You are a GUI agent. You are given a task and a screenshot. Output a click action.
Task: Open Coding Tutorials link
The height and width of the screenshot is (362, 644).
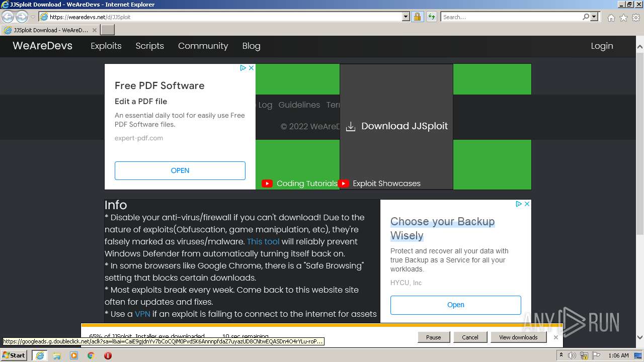tap(307, 184)
